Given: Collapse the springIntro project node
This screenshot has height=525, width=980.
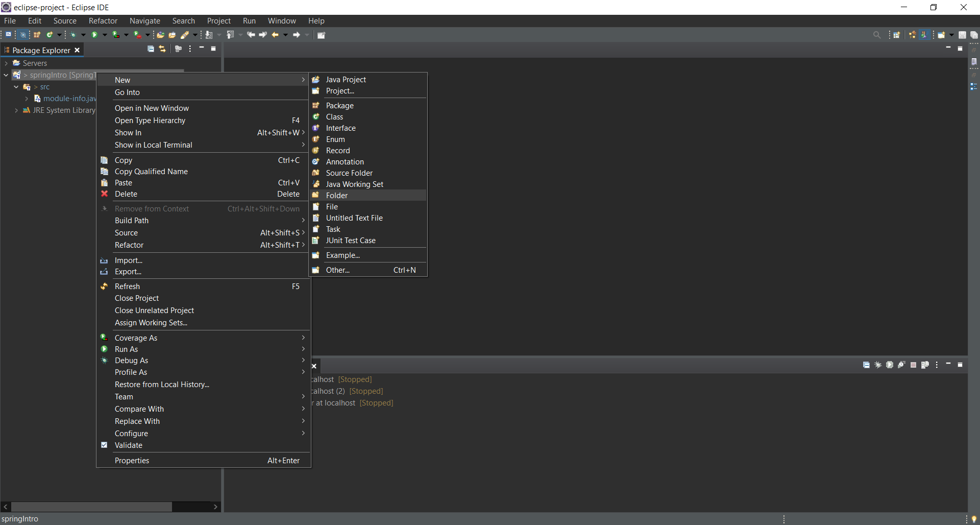Looking at the screenshot, I should point(6,75).
